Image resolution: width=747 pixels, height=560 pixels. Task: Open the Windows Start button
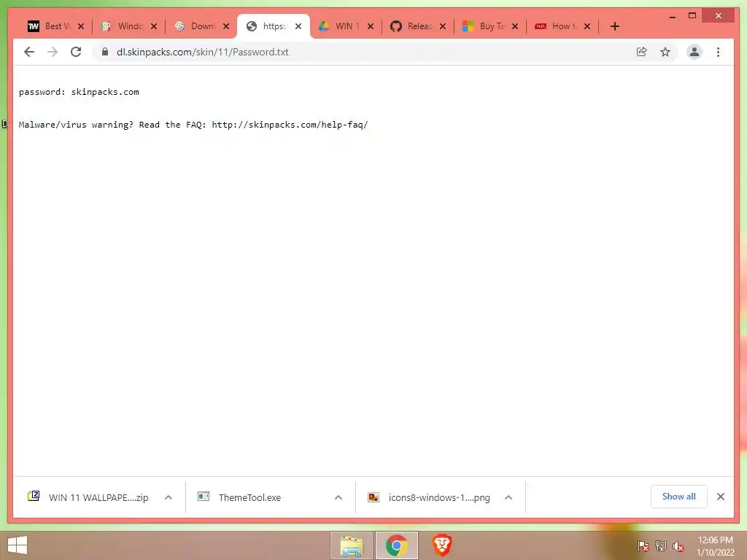(x=18, y=545)
